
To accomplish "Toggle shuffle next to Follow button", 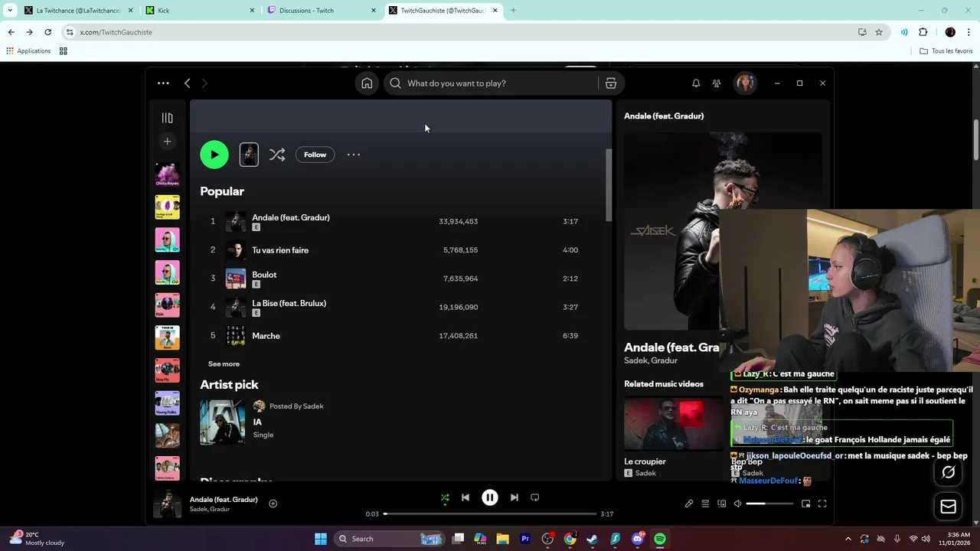I will pos(277,155).
